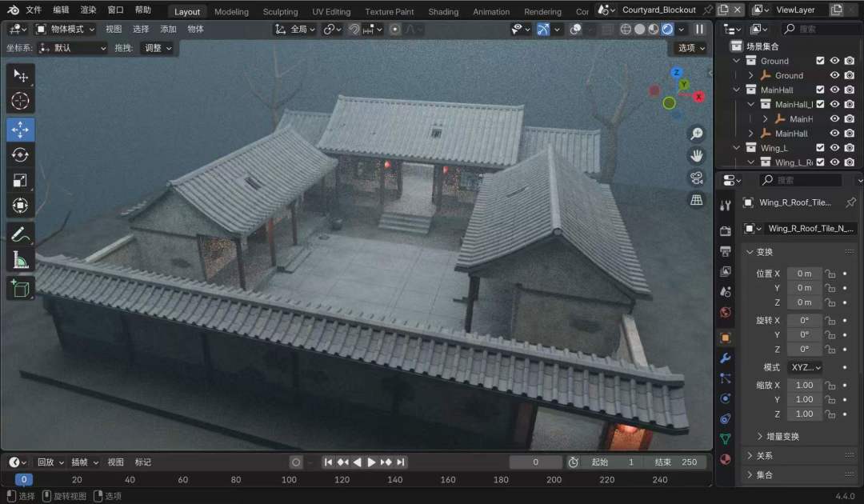Select the Annotate tool
Viewport: 864px width, 504px height.
coord(20,234)
